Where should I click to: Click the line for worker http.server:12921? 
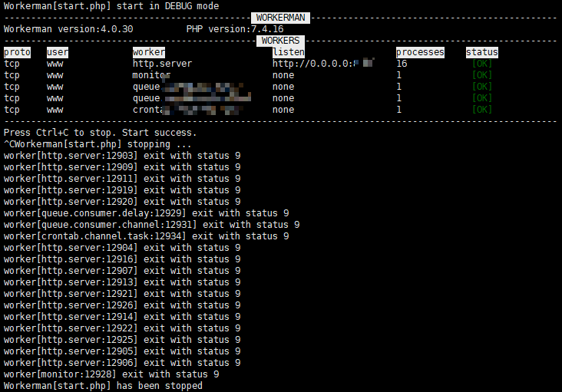click(x=122, y=294)
